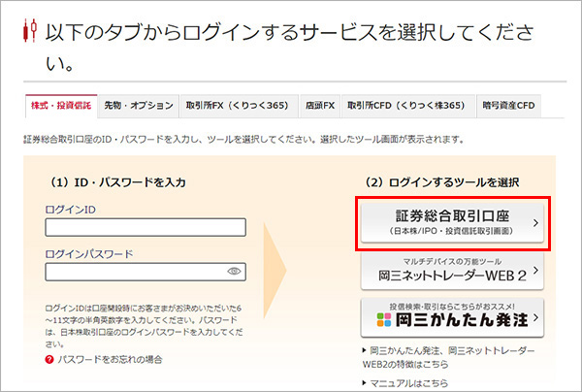582x392 pixels.
Task: Click the （2）ログインするツールを選択 heading
Action: [x=441, y=182]
